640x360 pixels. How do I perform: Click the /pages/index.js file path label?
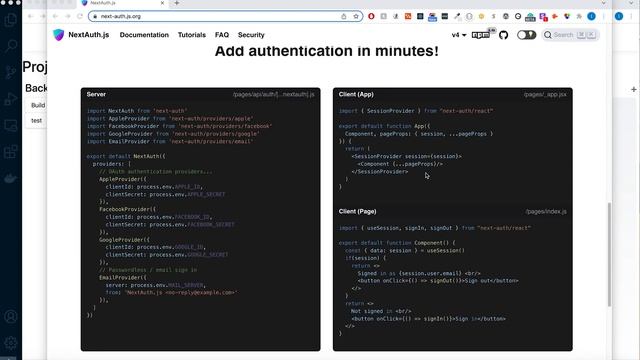click(546, 211)
